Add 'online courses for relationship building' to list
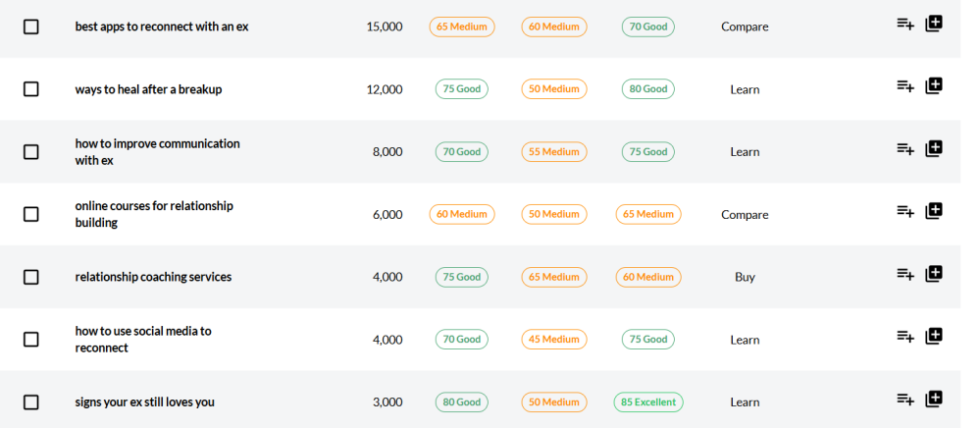The height and width of the screenshot is (428, 980). (904, 211)
